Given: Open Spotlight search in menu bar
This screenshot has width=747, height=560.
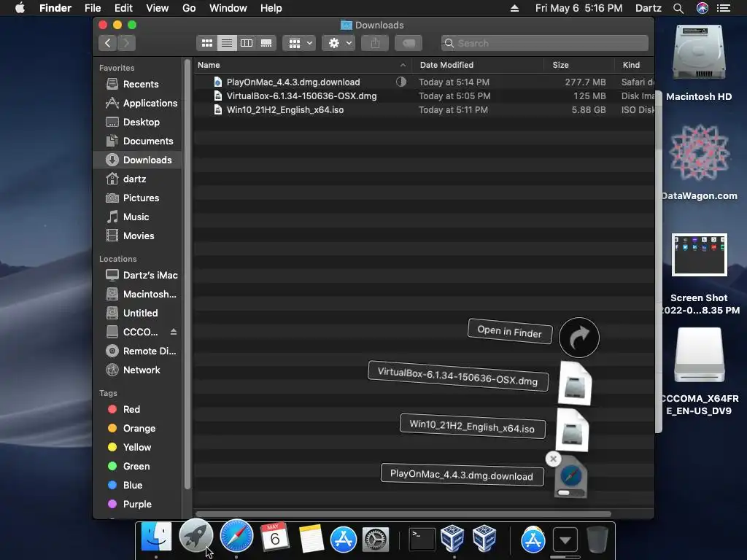Looking at the screenshot, I should [x=678, y=8].
